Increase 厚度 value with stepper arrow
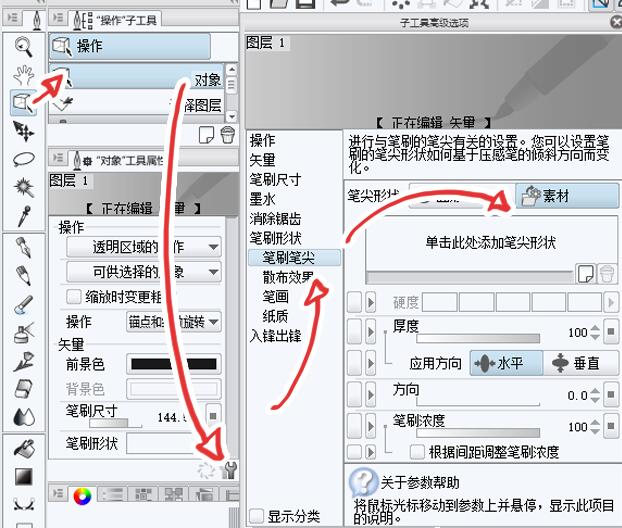Image resolution: width=622 pixels, height=528 pixels. 595,328
